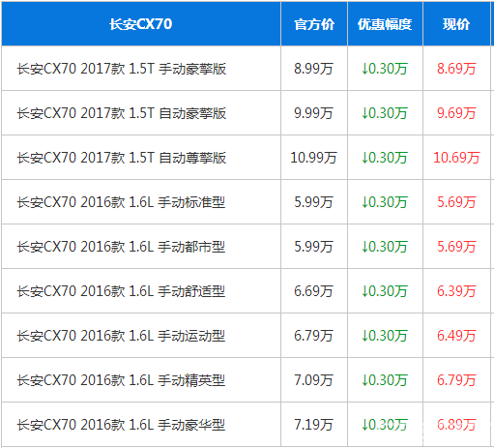Click the 官方价 column header
This screenshot has width=494, height=448.
[x=314, y=24]
